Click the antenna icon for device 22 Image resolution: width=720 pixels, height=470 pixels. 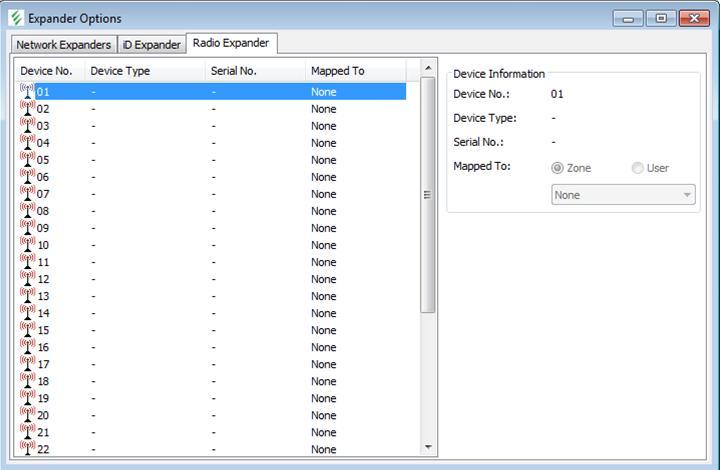(x=27, y=449)
